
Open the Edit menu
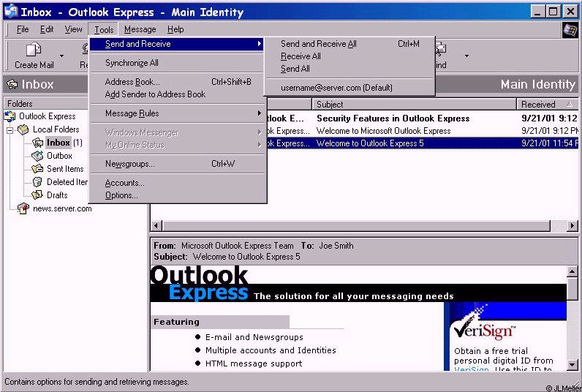click(x=47, y=29)
